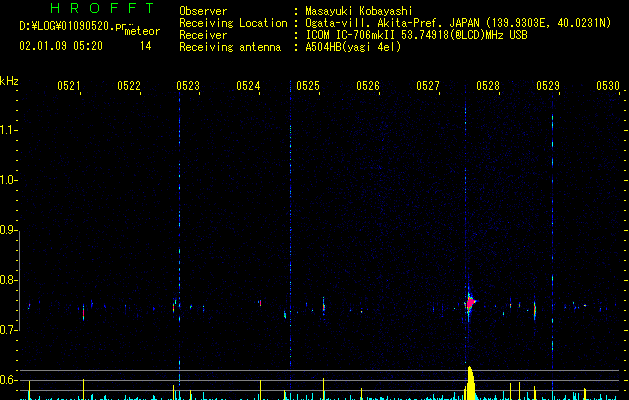Click the 0527 time marker
The width and height of the screenshot is (629, 400).
(x=428, y=85)
